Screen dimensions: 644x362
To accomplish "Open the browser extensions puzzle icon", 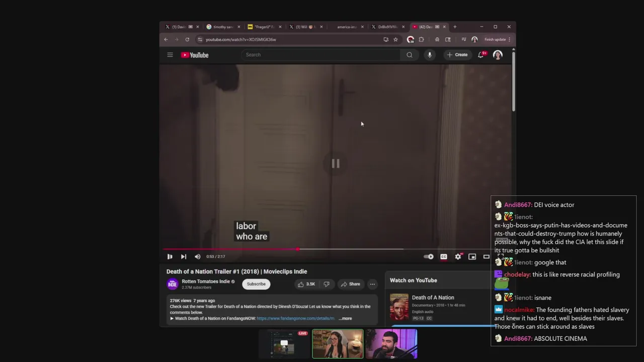I will pos(422,39).
